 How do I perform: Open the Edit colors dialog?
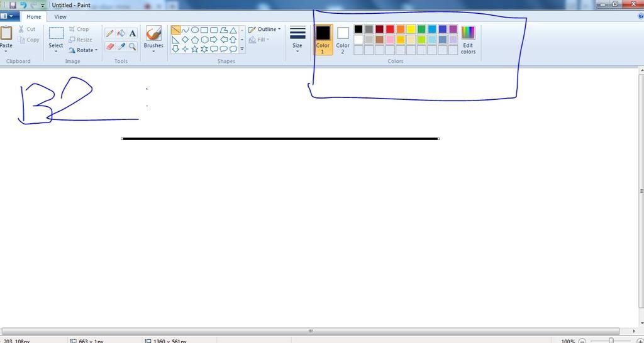(468, 40)
